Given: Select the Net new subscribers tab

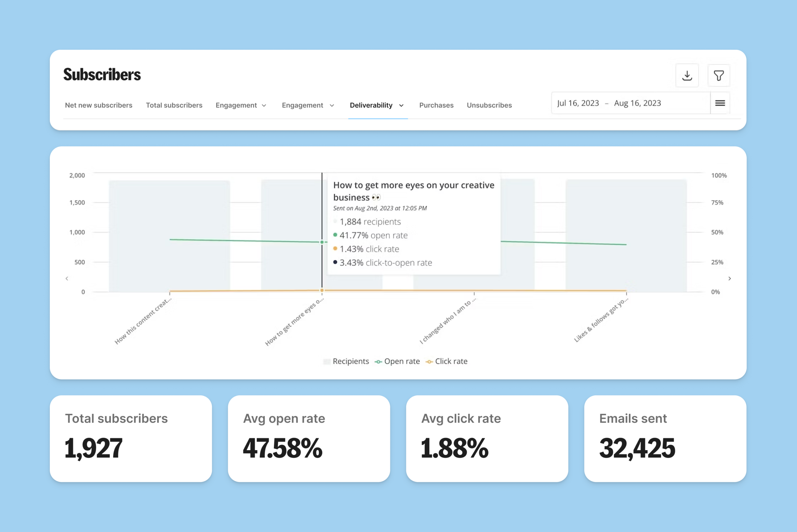Looking at the screenshot, I should click(98, 105).
